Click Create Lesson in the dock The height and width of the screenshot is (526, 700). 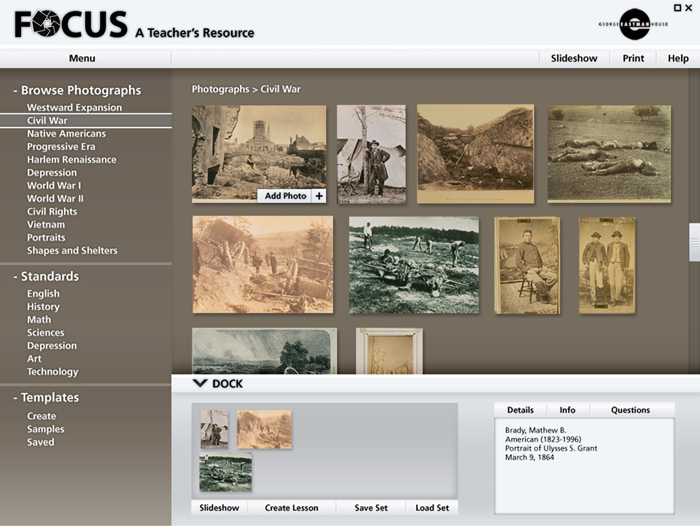pos(292,508)
